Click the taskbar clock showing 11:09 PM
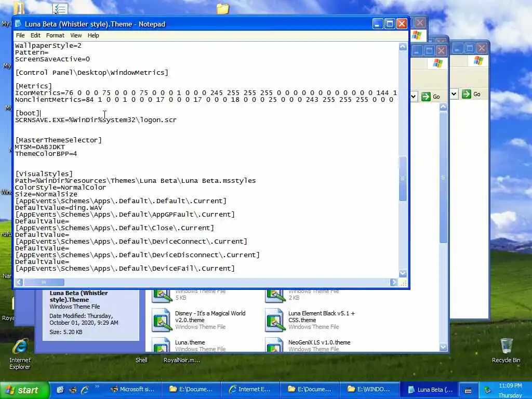This screenshot has height=399, width=532. pos(510,386)
